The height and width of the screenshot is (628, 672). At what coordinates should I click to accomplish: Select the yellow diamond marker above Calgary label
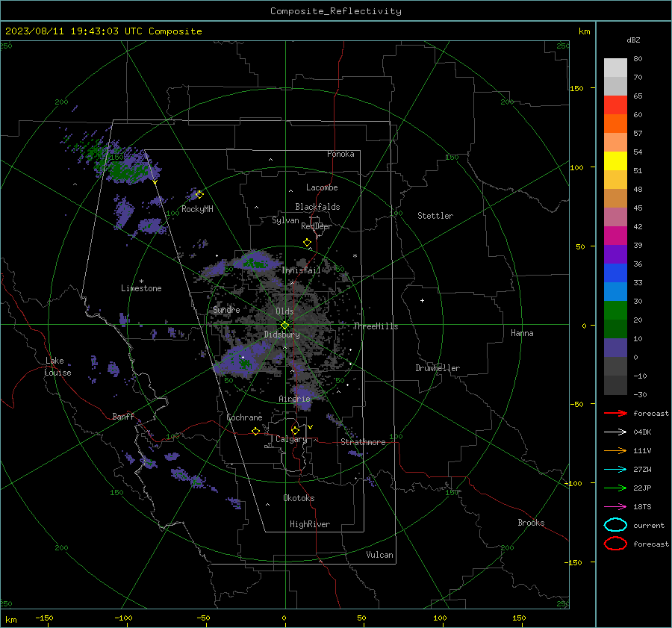(x=295, y=430)
